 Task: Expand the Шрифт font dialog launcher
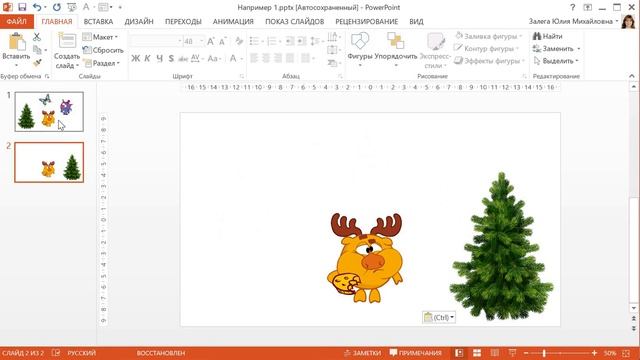pyautogui.click(x=242, y=76)
